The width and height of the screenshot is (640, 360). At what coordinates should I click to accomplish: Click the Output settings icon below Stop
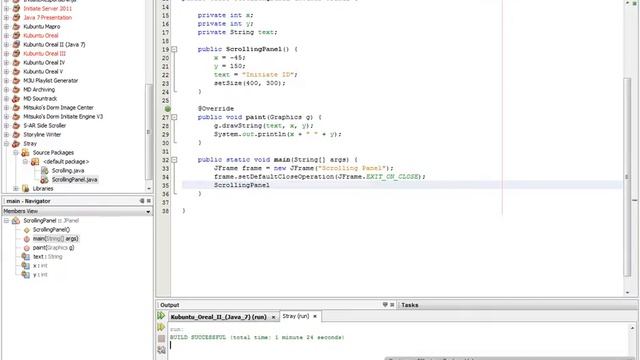point(161,350)
